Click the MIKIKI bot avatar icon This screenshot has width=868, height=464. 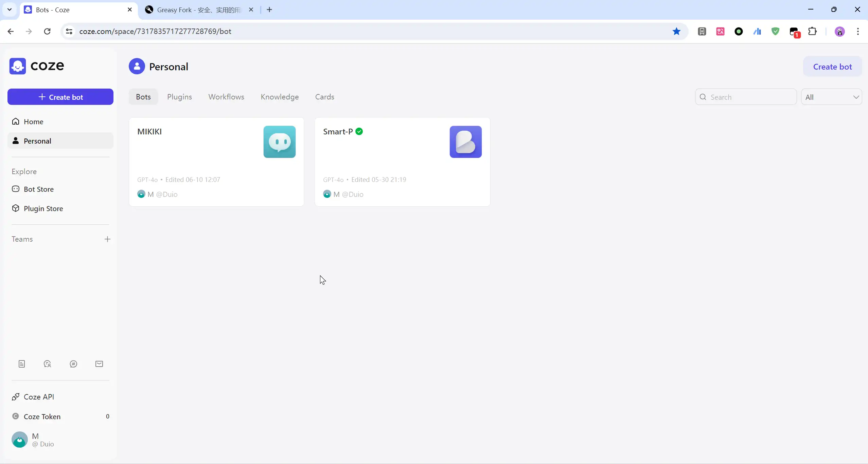(279, 142)
